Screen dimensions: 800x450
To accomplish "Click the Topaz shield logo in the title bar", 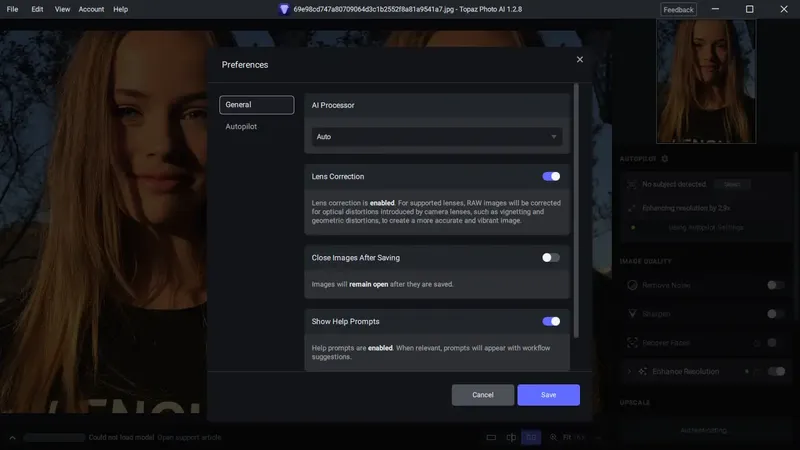I will tap(284, 9).
